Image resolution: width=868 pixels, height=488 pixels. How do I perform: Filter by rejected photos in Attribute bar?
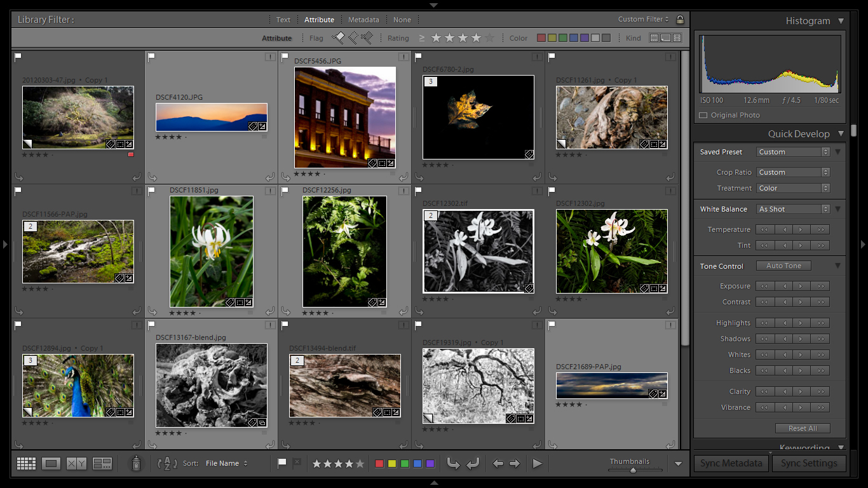coord(367,38)
